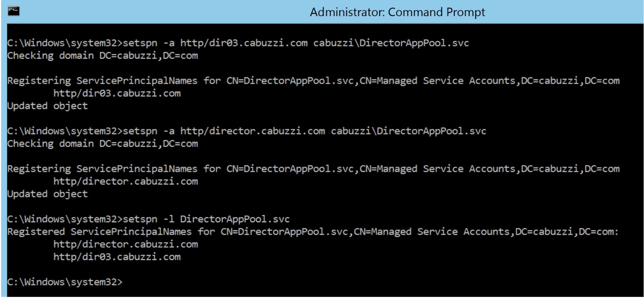
Task: Click the word Registering in the second Registering line
Action: pos(39,169)
